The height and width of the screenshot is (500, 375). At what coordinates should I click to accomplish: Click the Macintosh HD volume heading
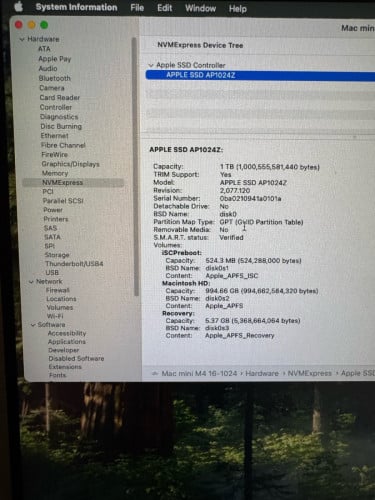[x=186, y=283]
